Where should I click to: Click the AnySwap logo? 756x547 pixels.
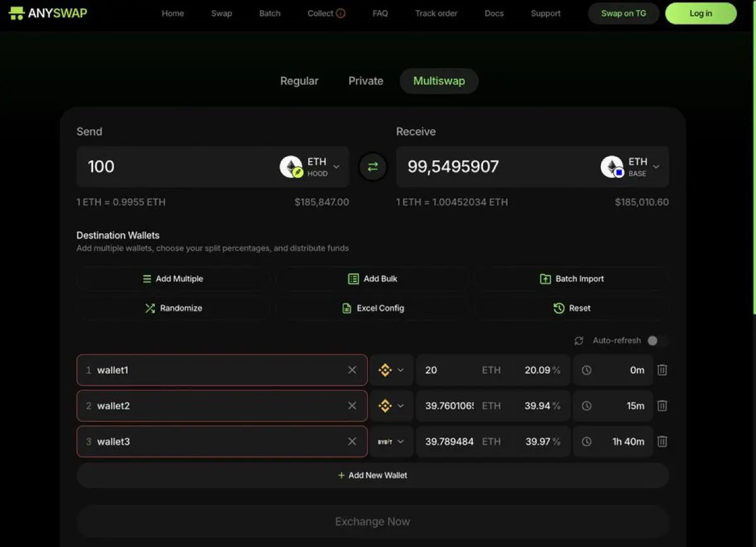pos(48,13)
